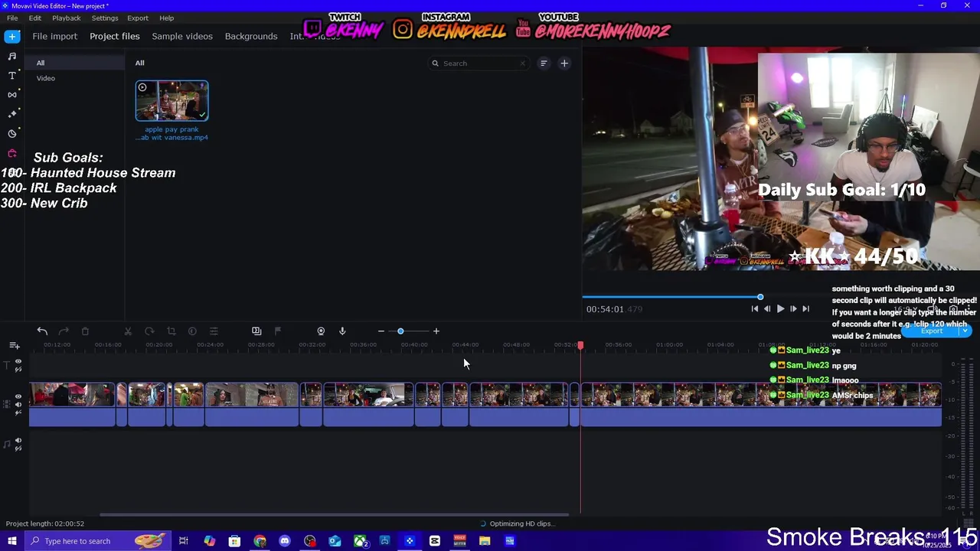
Task: Switch to the Sample videos tab
Action: click(182, 36)
